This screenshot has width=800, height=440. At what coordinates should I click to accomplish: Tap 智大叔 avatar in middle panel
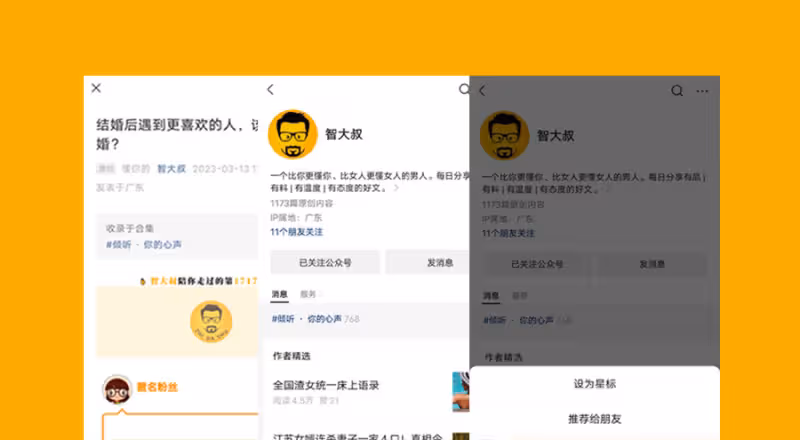pos(292,134)
